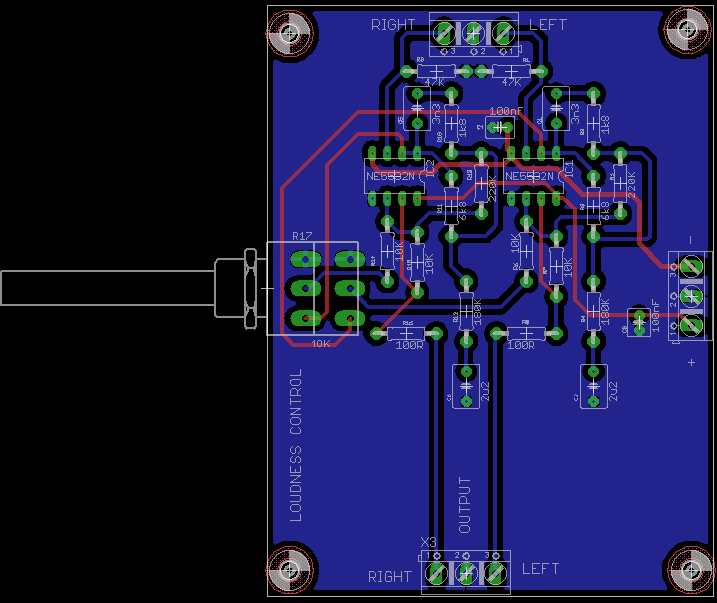
Task: Click middle screw of the input terminal block
Action: [473, 32]
